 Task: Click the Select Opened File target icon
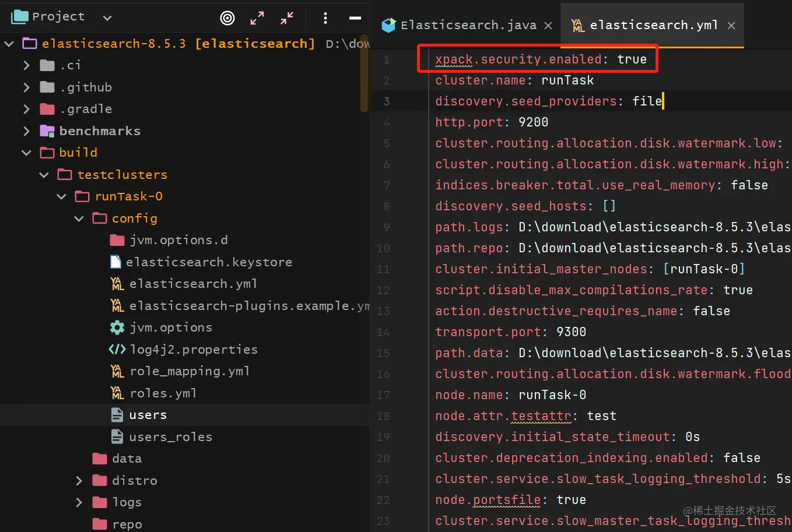coord(227,18)
